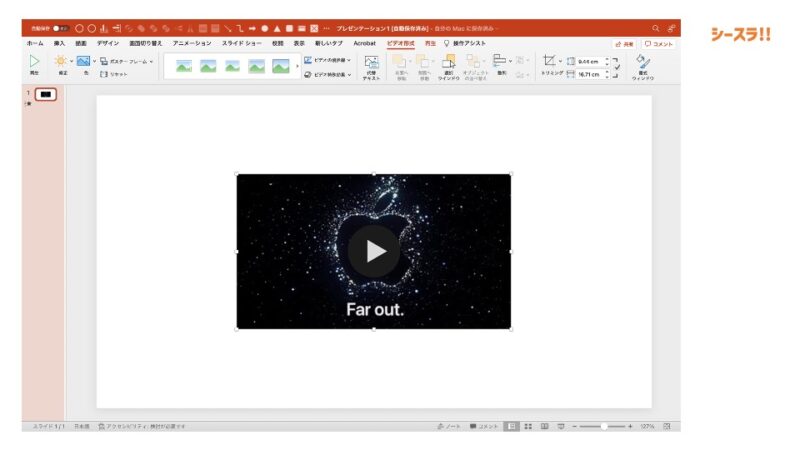Screen dimensions: 800x450
Task: Expand the video styles gallery arrow
Action: coord(297,66)
